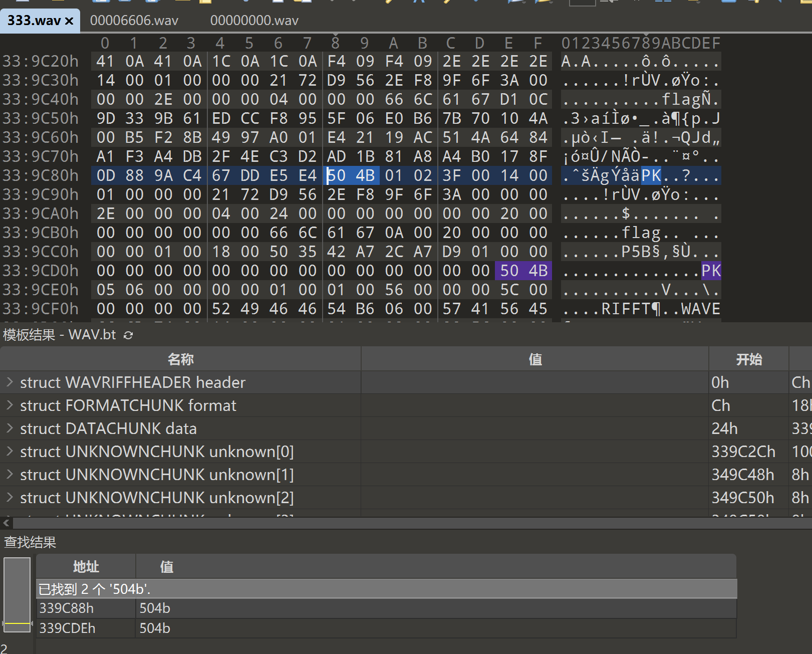Click the highlighted byte 4B in row 33:9C80h

(365, 175)
